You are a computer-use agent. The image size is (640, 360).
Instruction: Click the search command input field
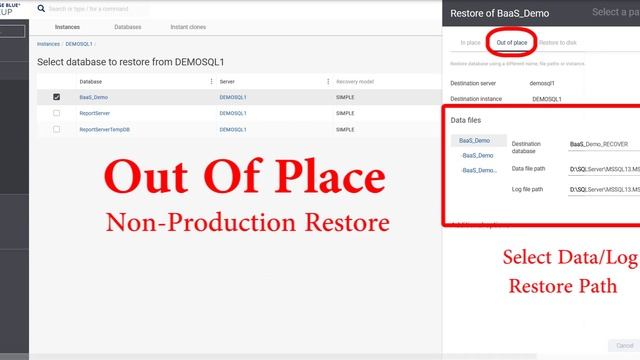[x=97, y=9]
